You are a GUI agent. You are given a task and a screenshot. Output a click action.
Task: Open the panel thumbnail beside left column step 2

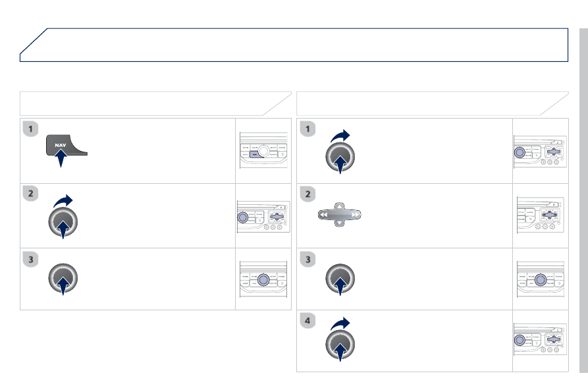[263, 217]
